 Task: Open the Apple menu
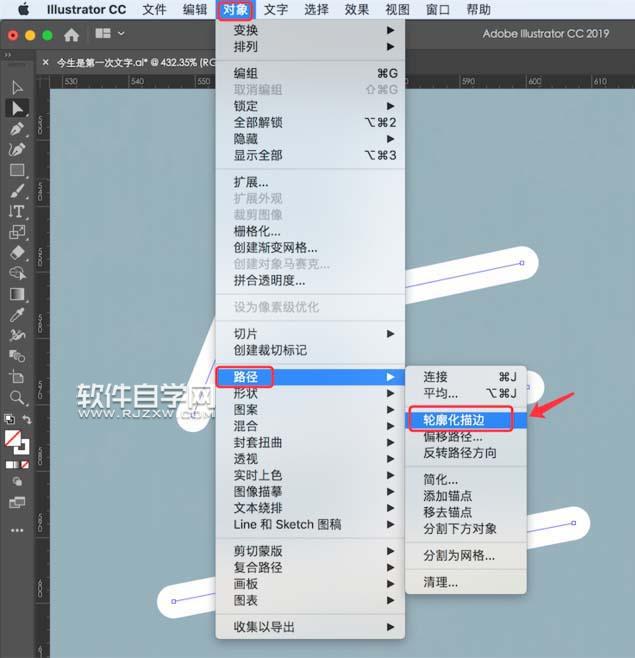(x=24, y=9)
